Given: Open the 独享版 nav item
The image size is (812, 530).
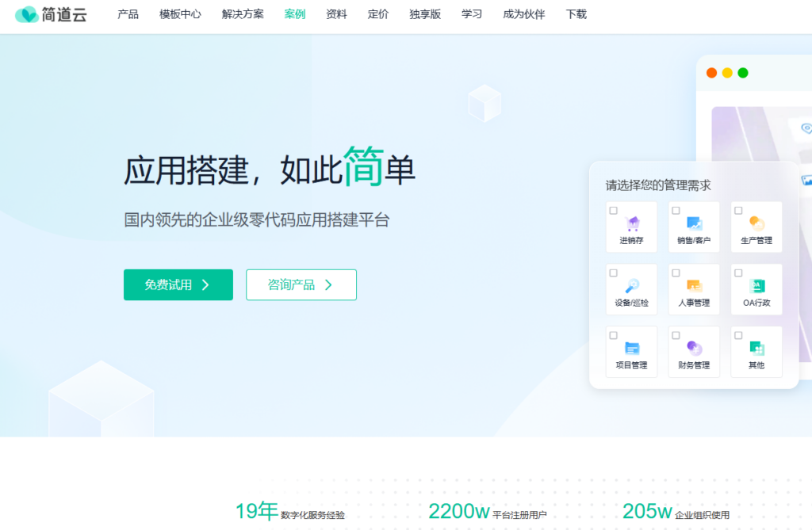Looking at the screenshot, I should [425, 14].
